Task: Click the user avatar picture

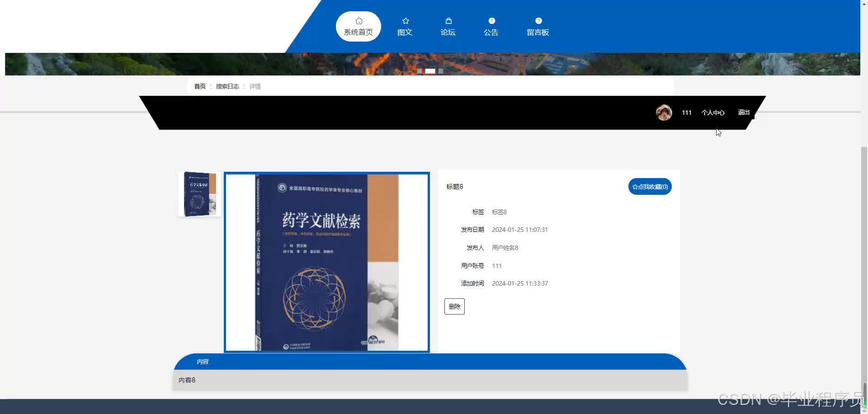Action: pyautogui.click(x=664, y=113)
